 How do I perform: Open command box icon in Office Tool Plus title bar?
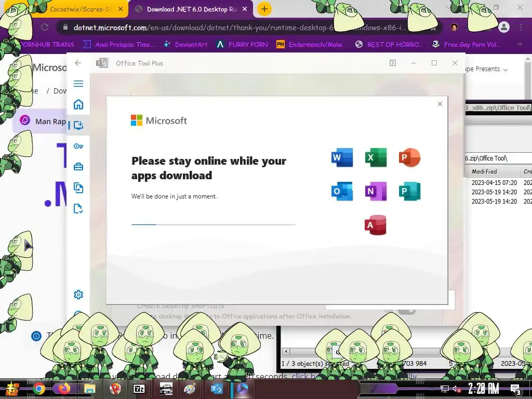[393, 63]
